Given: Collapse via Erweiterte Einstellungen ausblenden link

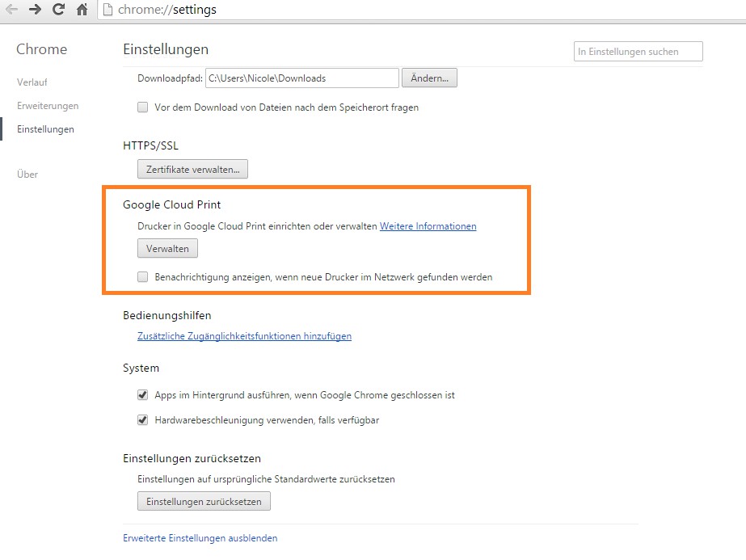Looking at the screenshot, I should coord(200,537).
